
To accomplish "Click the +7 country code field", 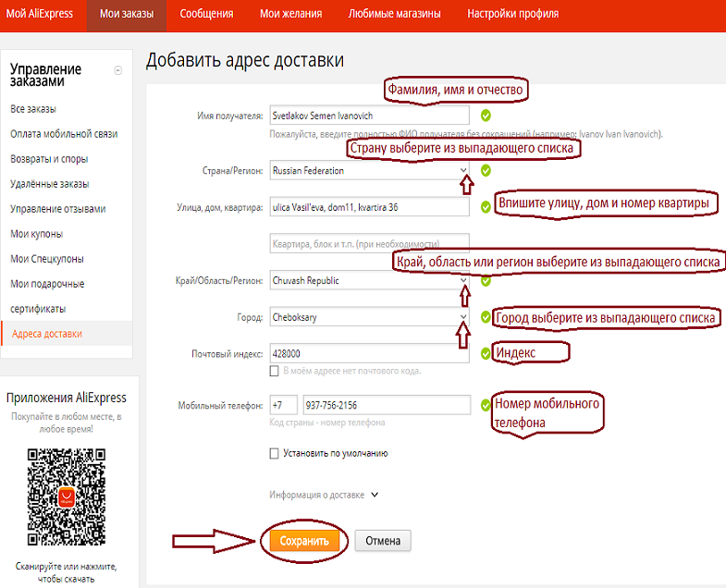I will coord(283,405).
